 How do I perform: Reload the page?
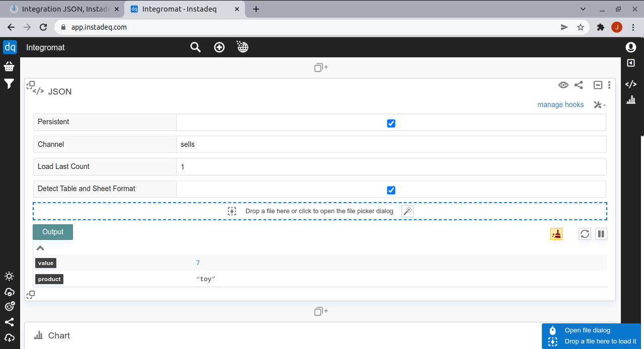click(x=43, y=27)
